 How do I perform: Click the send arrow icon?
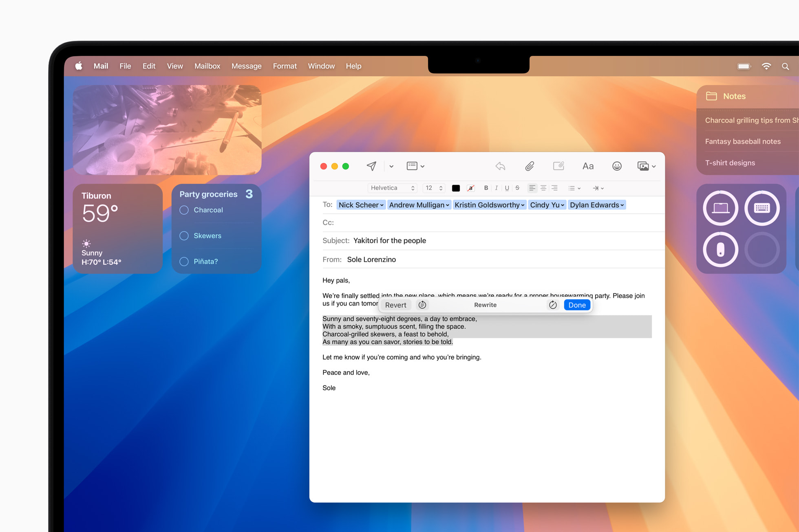(x=371, y=166)
